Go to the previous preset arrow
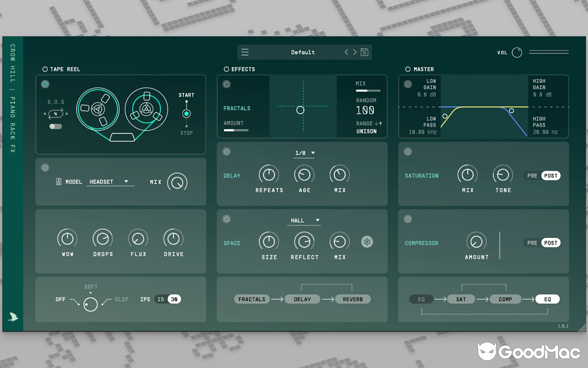The image size is (588, 368). tap(346, 52)
